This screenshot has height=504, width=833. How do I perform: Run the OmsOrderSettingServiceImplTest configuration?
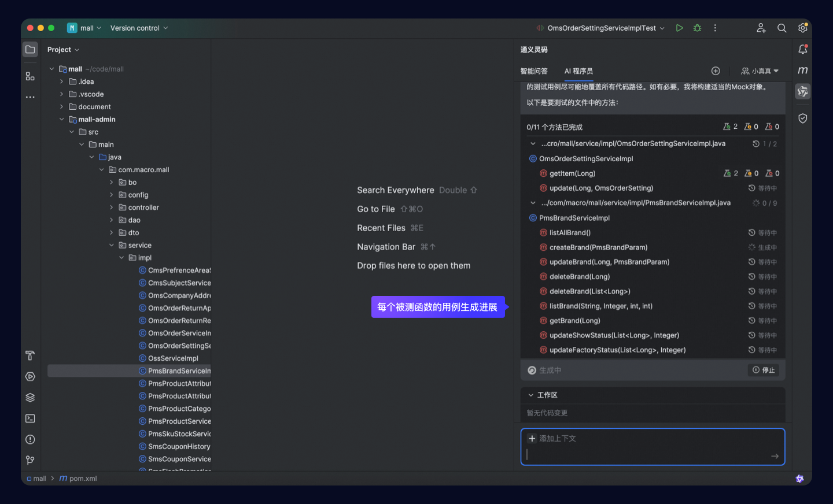[x=679, y=27]
